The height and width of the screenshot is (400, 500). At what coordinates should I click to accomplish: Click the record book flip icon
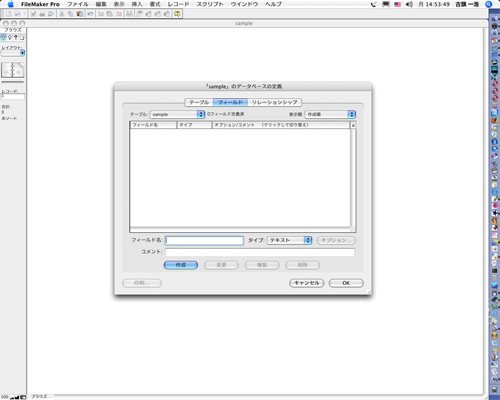click(x=13, y=70)
